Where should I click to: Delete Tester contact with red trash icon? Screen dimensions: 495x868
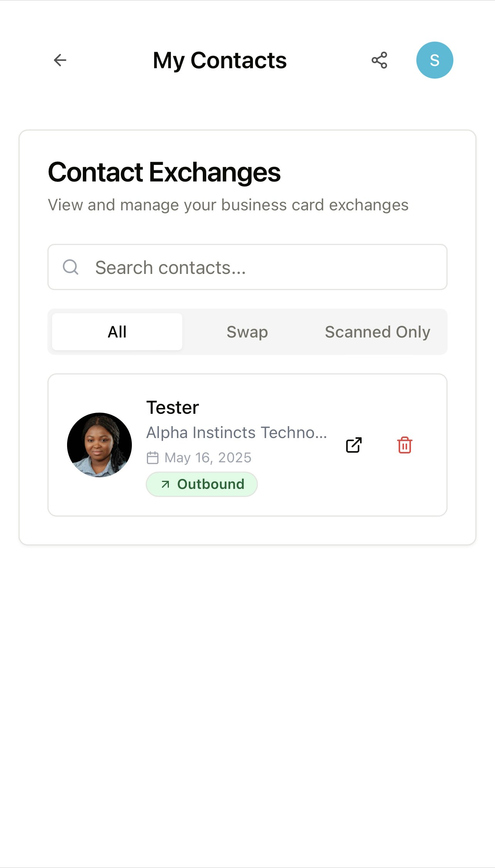tap(405, 445)
